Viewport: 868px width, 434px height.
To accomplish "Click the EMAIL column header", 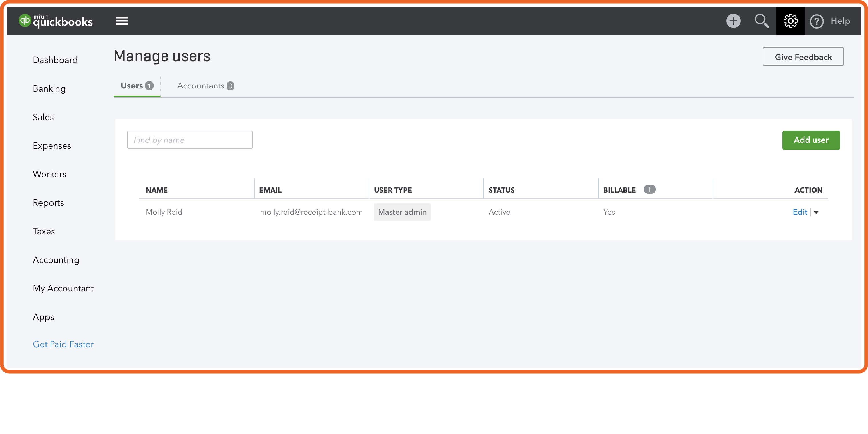I will 270,190.
